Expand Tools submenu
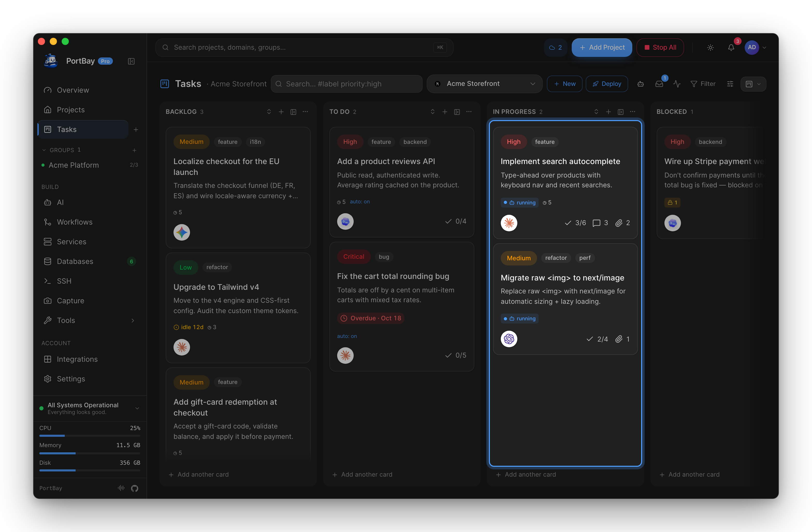 coord(133,321)
